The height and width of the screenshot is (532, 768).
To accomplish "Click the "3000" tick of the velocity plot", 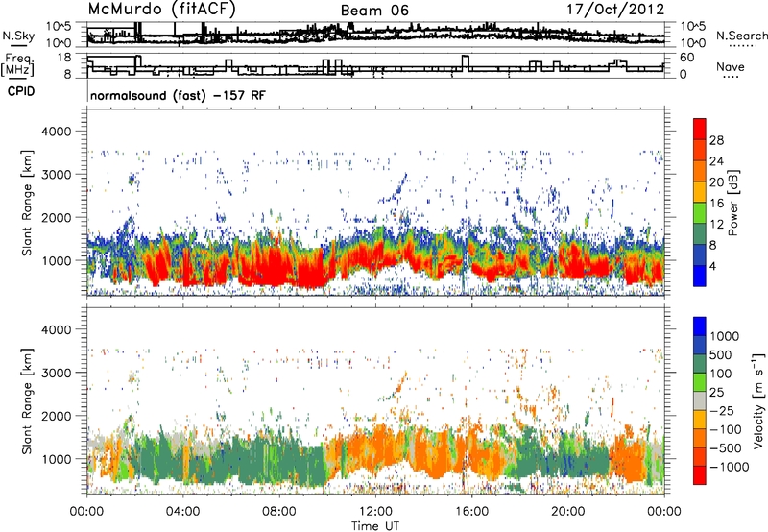I will pos(57,373).
